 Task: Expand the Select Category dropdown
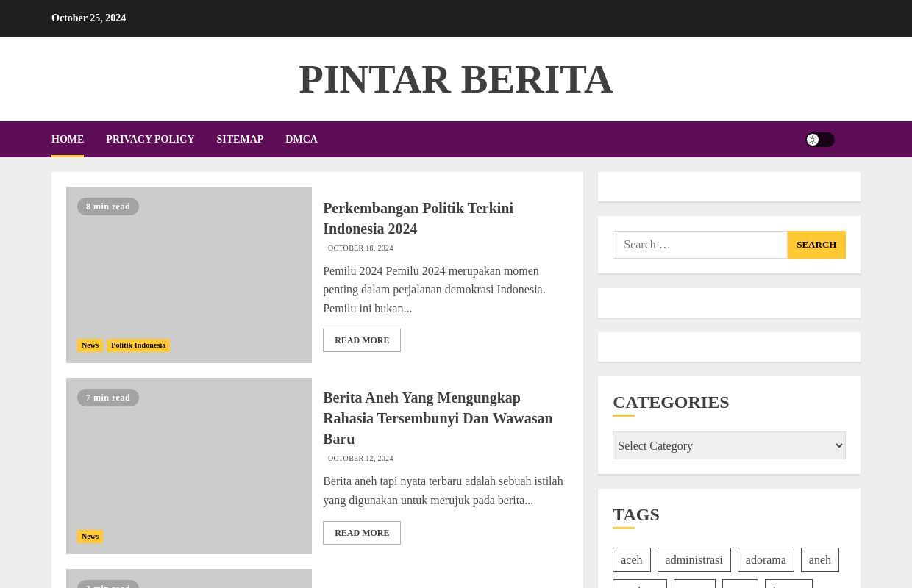[729, 445]
